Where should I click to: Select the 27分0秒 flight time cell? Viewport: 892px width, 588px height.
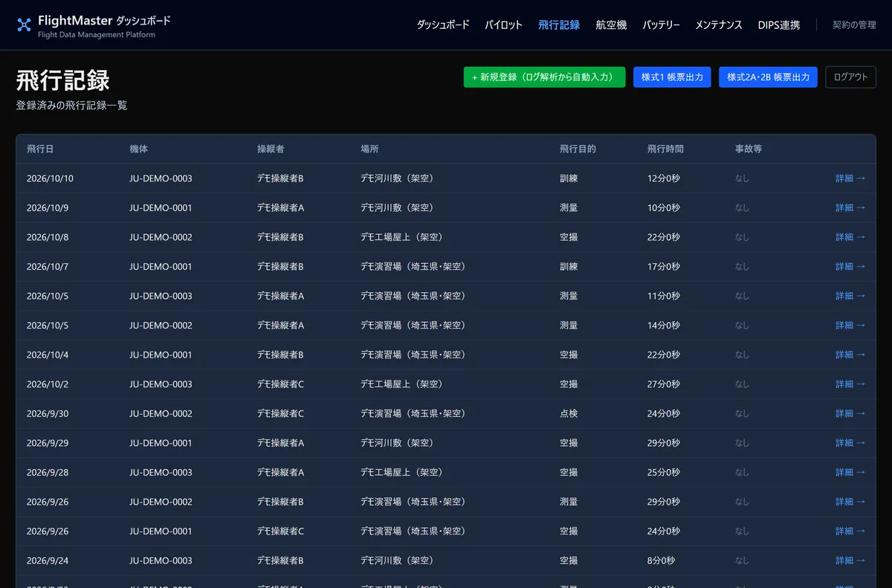[664, 384]
